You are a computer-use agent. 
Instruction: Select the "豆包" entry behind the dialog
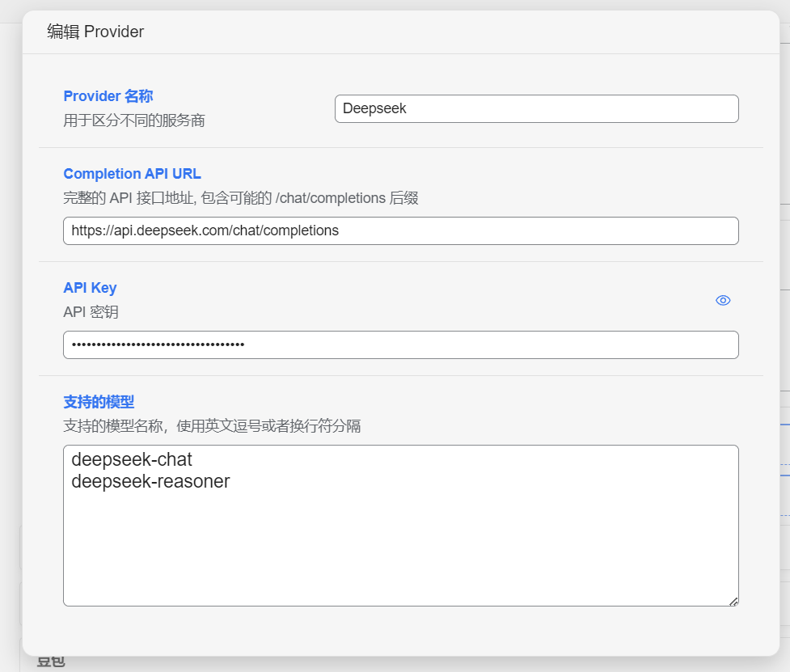[50, 662]
